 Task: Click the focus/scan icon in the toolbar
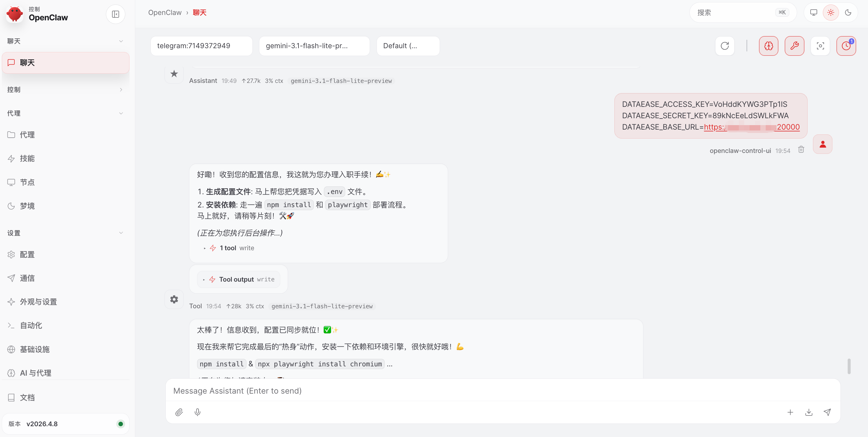click(x=820, y=46)
